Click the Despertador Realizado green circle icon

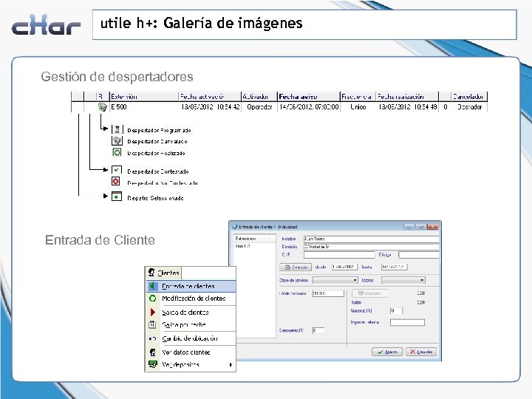click(x=117, y=152)
